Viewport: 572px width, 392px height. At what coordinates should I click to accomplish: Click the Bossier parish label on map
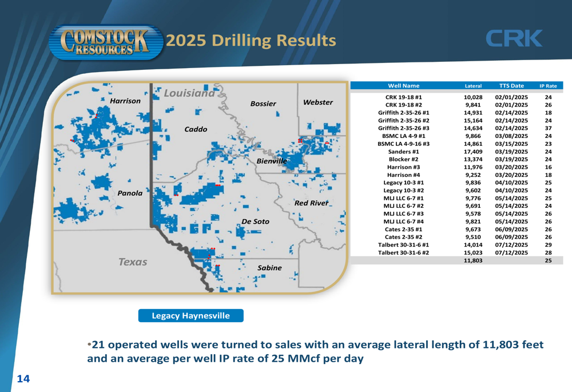click(263, 104)
